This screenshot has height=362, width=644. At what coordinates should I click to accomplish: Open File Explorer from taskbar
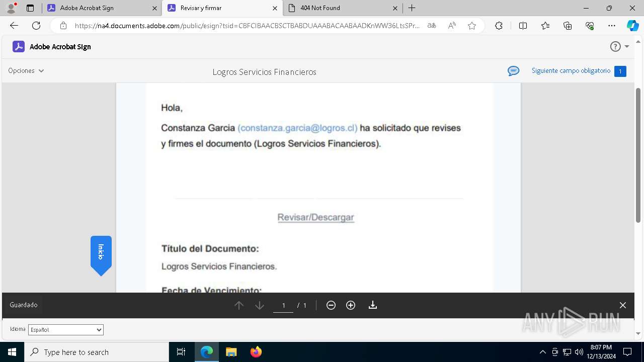click(x=231, y=352)
